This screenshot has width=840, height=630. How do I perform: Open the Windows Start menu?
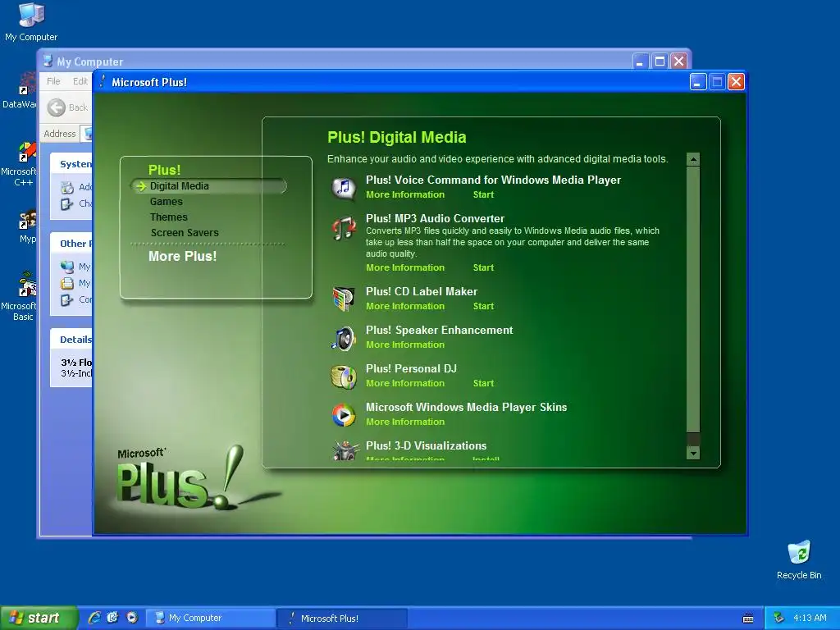[x=38, y=618]
